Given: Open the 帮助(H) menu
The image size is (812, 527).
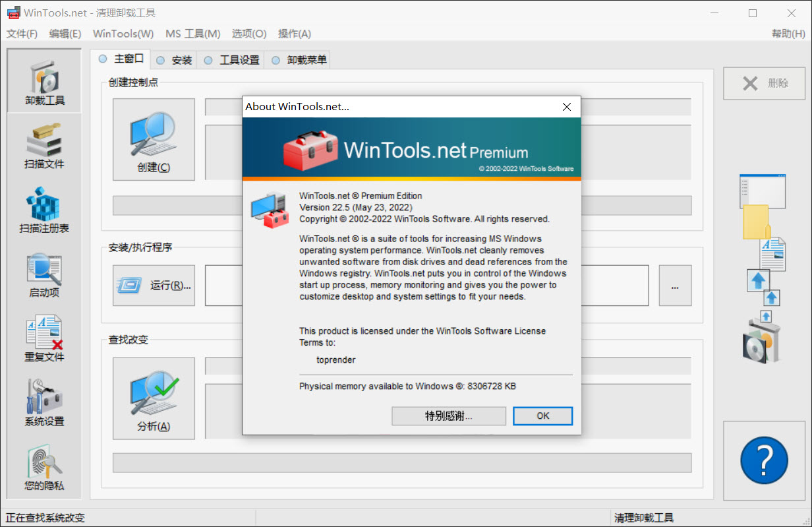Looking at the screenshot, I should tap(788, 34).
